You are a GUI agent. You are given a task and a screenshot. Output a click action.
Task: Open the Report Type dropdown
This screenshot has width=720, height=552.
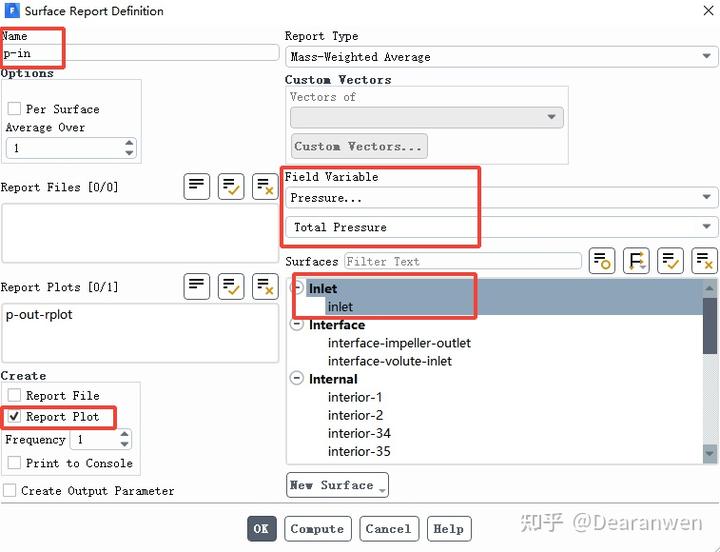[x=501, y=56]
